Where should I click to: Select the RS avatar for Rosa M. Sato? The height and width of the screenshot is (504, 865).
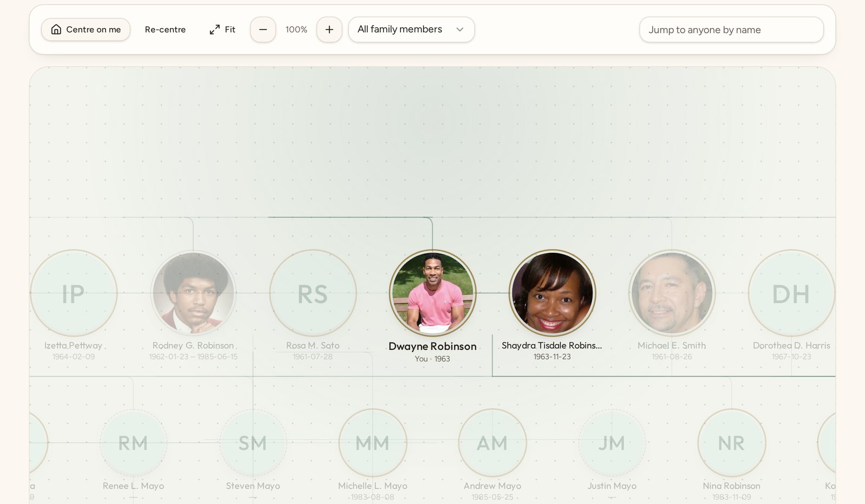(x=313, y=293)
